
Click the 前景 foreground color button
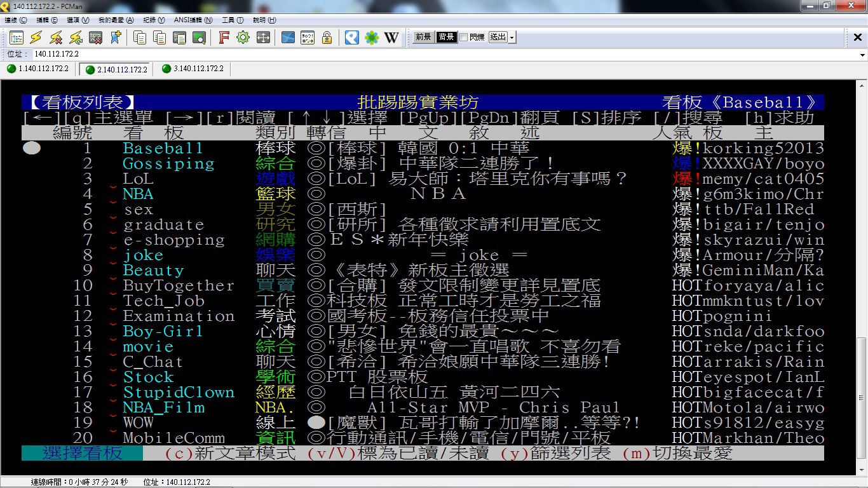pos(424,37)
